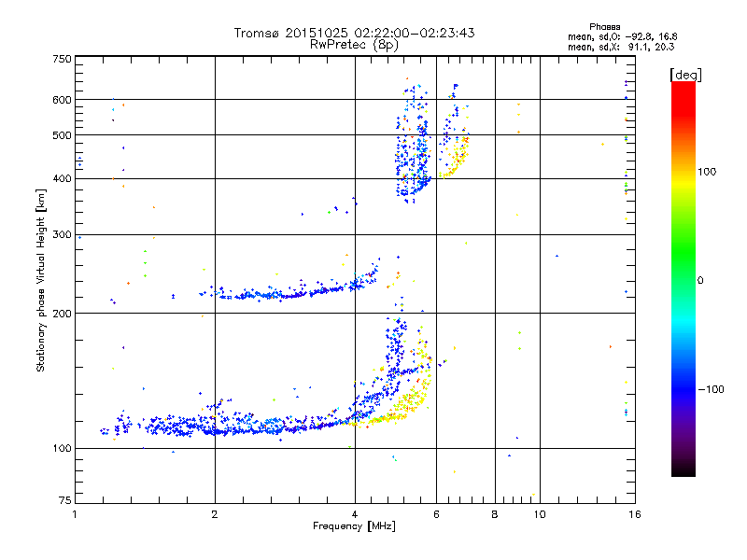Screen dimensions: 747x560
Task: Click the colorbar tick label '100'
Action: click(707, 172)
